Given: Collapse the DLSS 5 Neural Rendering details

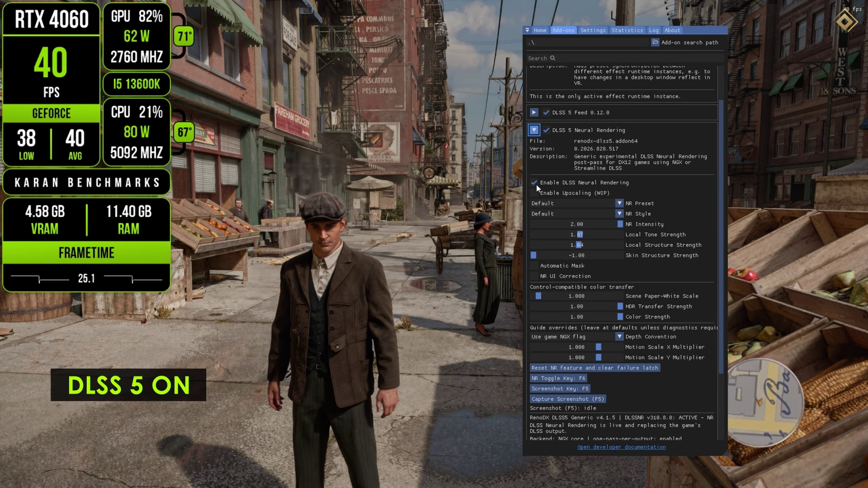Looking at the screenshot, I should point(534,130).
